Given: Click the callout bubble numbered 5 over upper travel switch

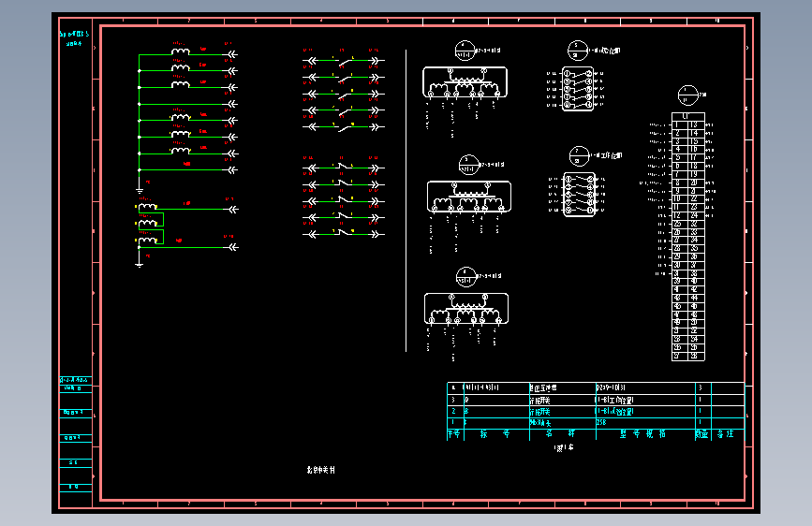Looking at the screenshot, I should 578,51.
